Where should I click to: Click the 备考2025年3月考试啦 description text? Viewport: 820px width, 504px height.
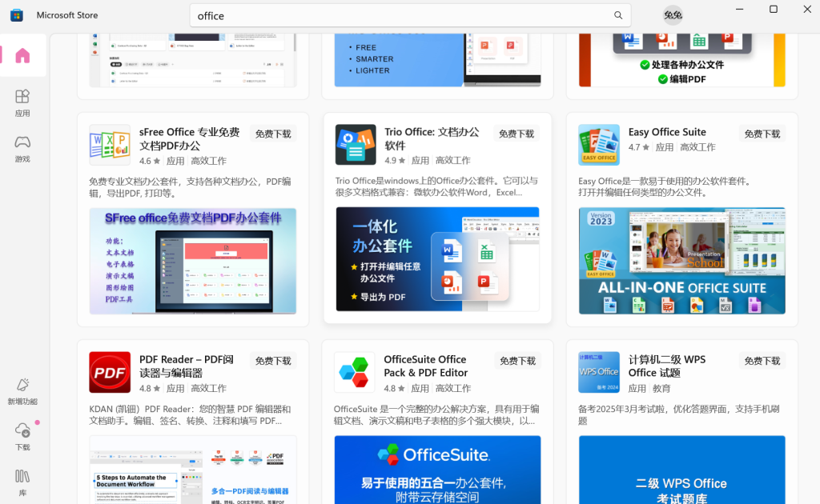[679, 414]
